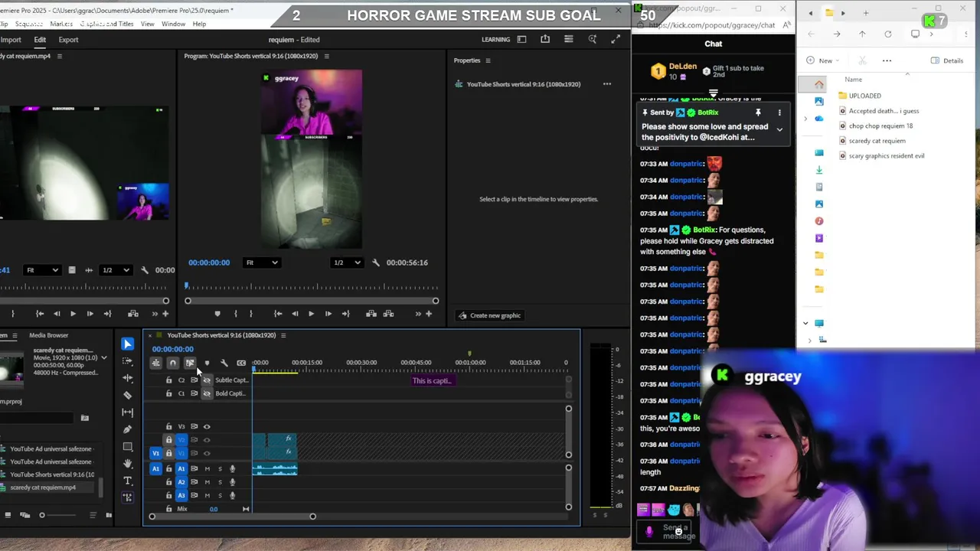Viewport: 980px width, 551px height.
Task: Toggle Linked Selection in timeline header
Action: tap(190, 363)
